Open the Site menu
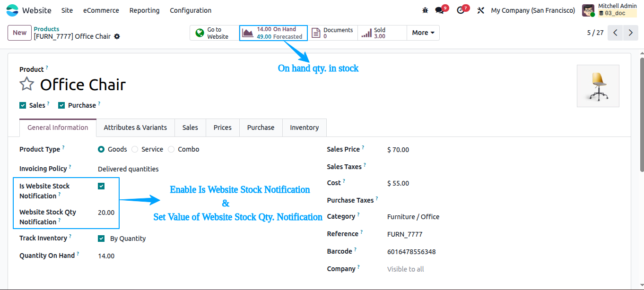This screenshot has height=290, width=644. coord(67,10)
